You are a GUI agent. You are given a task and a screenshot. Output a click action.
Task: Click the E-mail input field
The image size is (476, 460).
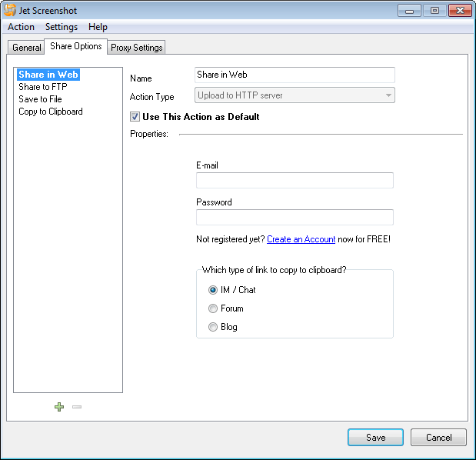[295, 181]
